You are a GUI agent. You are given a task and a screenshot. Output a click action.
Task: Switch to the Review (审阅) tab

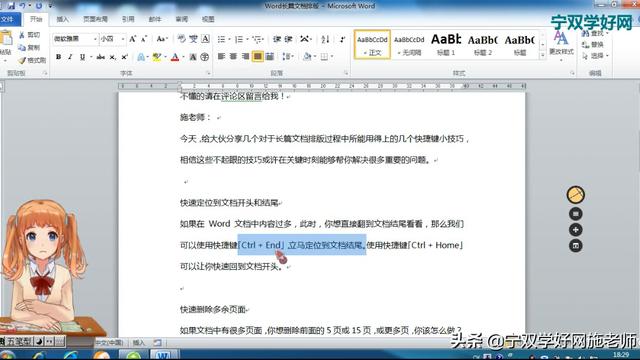182,19
